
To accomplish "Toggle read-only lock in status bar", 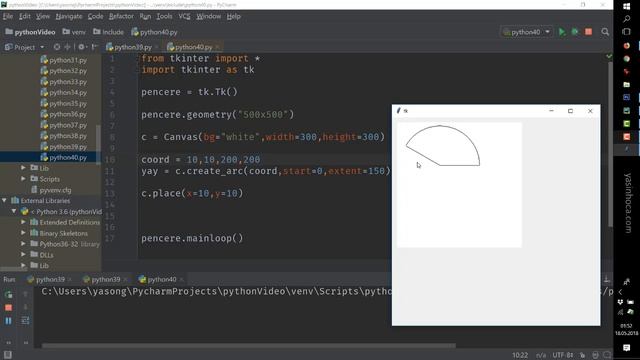I will pos(582,355).
